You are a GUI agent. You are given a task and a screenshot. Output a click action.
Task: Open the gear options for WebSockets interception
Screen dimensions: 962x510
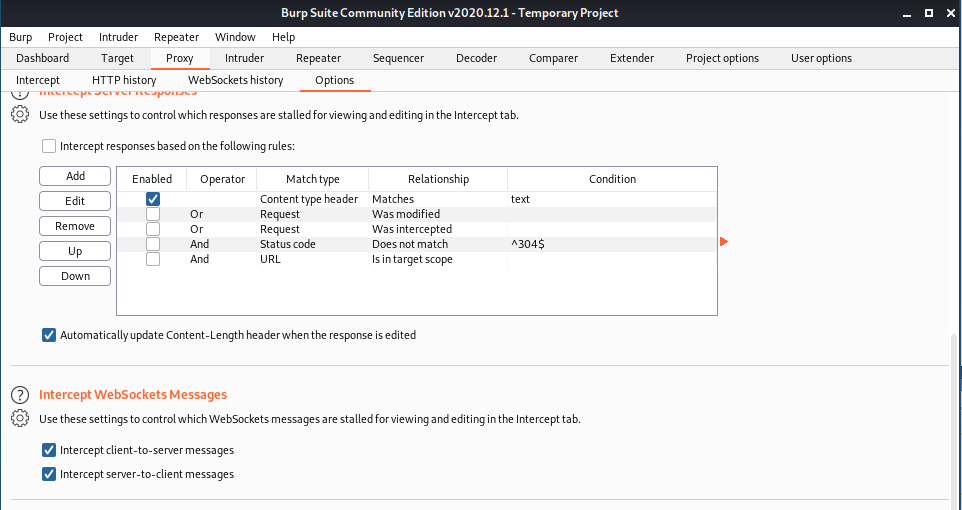[20, 419]
